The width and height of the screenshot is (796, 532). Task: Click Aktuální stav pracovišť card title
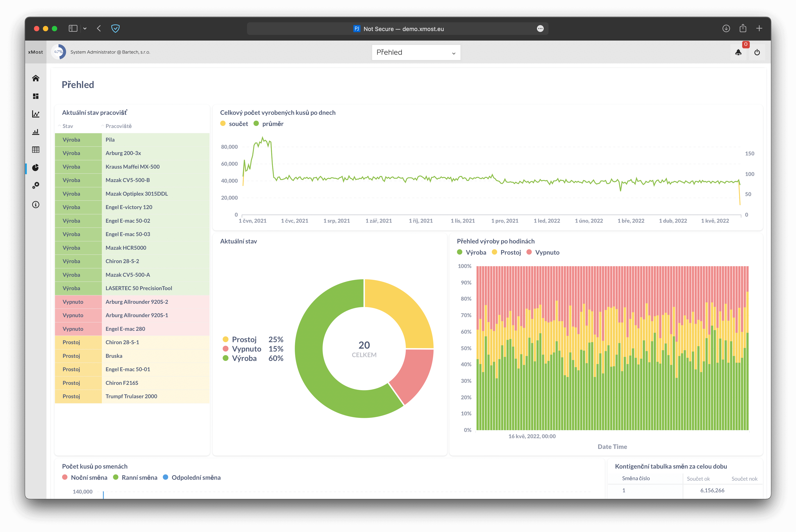[x=95, y=113]
